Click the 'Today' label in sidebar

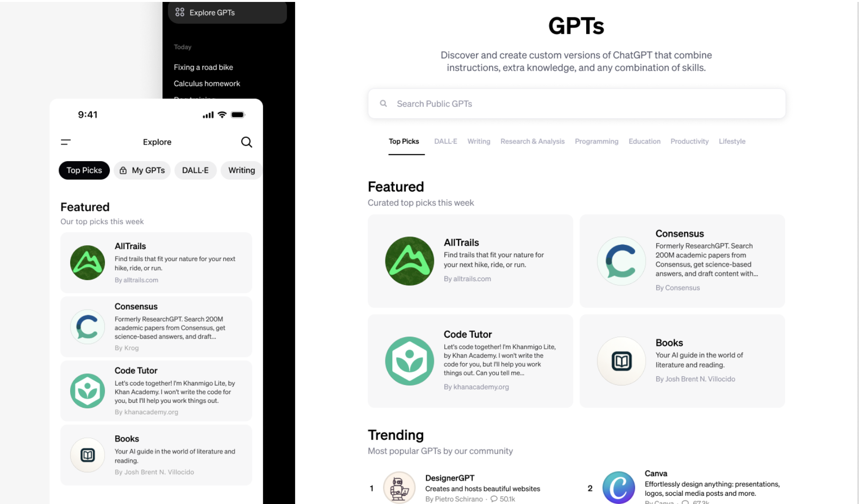pos(182,47)
